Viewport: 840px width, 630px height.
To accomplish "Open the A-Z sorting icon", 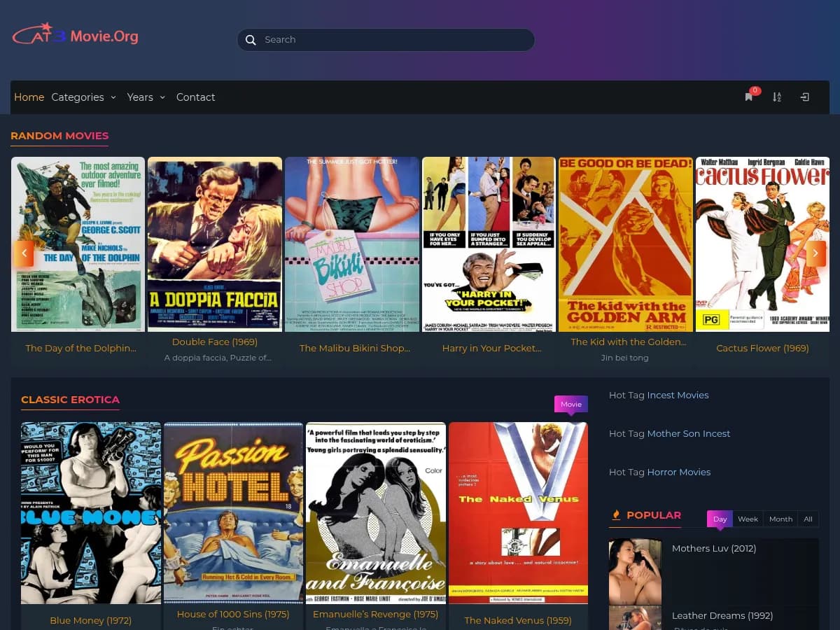I will pyautogui.click(x=777, y=97).
